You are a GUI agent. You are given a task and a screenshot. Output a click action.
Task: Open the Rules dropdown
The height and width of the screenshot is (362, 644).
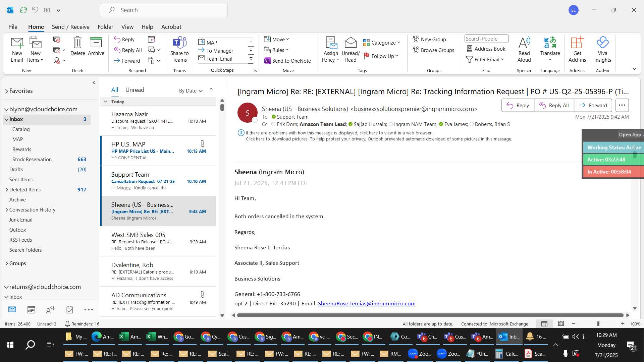[276, 50]
